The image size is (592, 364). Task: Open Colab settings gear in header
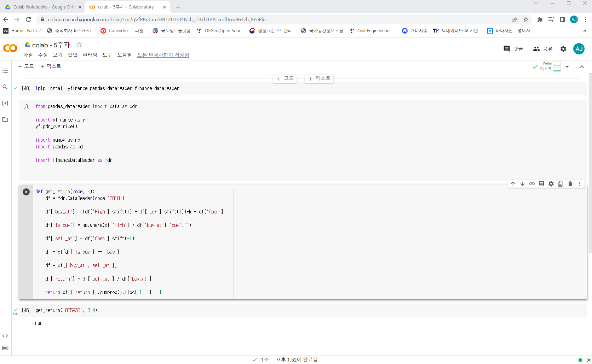[563, 49]
